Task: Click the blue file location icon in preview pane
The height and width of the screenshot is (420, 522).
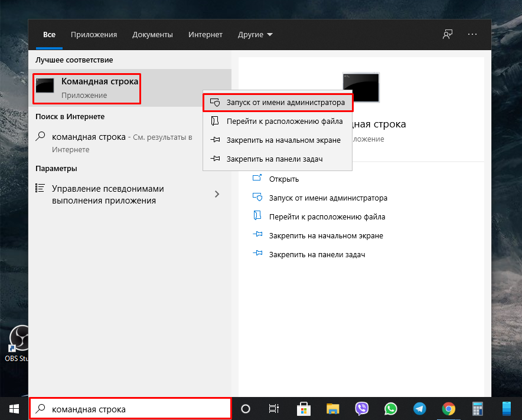Action: [x=257, y=215]
